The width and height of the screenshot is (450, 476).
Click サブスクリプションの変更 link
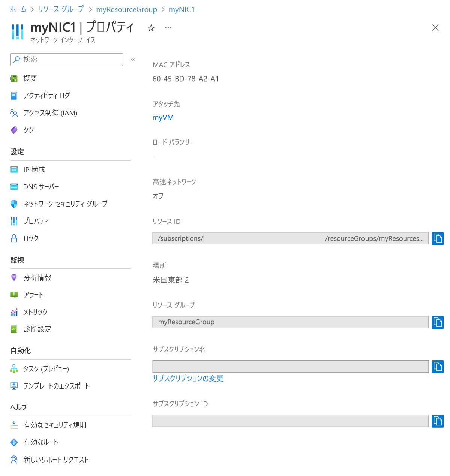pyautogui.click(x=188, y=379)
